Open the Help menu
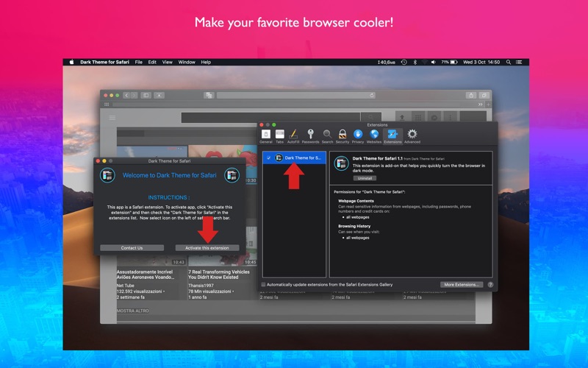The image size is (588, 368). (x=206, y=63)
